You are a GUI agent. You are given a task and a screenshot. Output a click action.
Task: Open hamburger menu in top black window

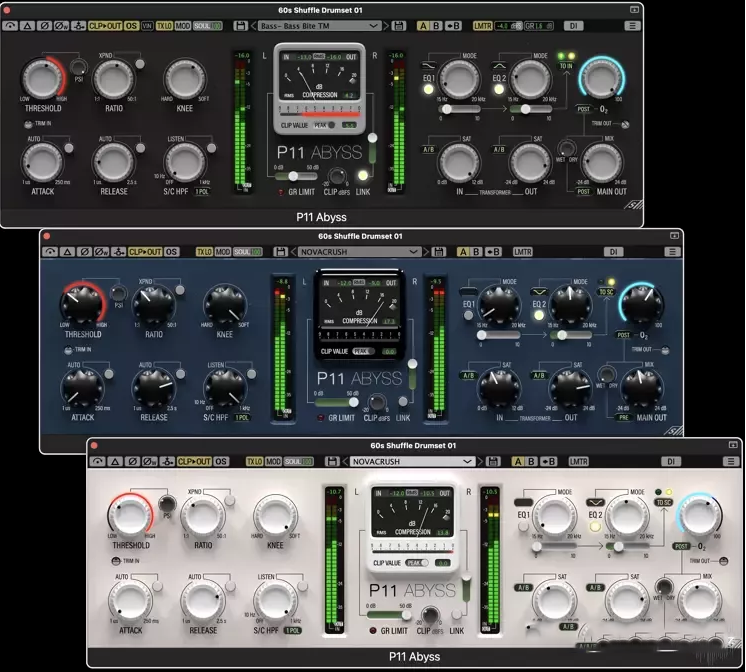click(x=632, y=26)
